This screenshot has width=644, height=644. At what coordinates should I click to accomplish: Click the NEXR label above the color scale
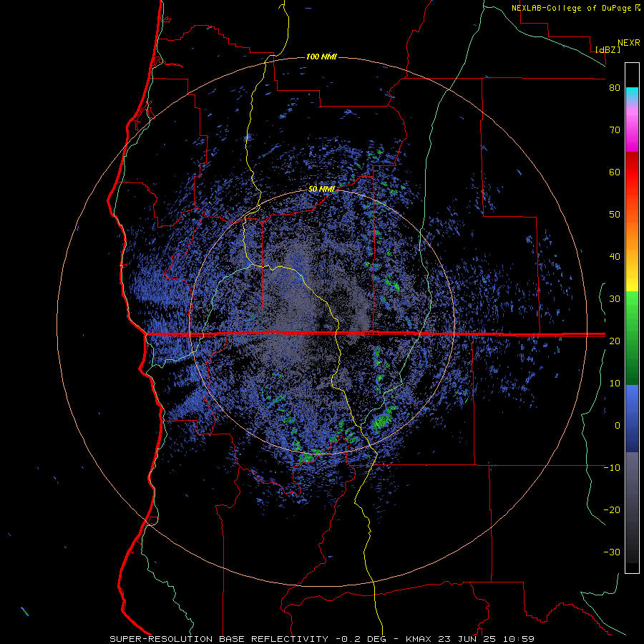[629, 43]
